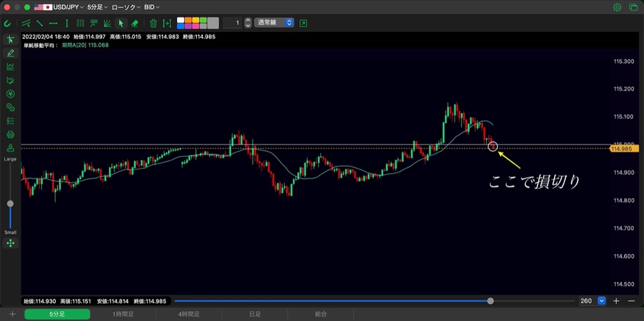Select the parallel channel line tool
The height and width of the screenshot is (321, 644).
coord(26,23)
